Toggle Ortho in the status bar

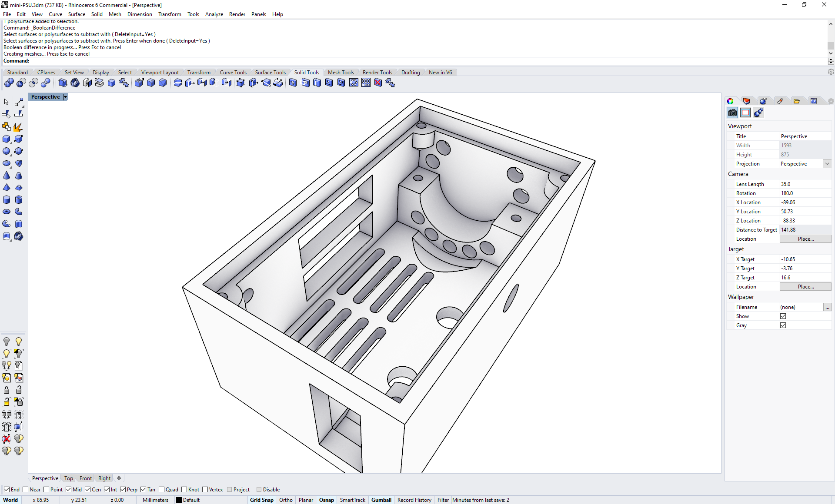[286, 500]
